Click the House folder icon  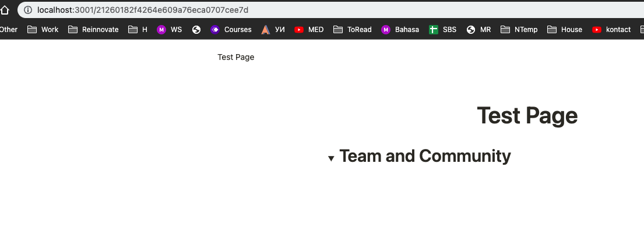pyautogui.click(x=552, y=30)
